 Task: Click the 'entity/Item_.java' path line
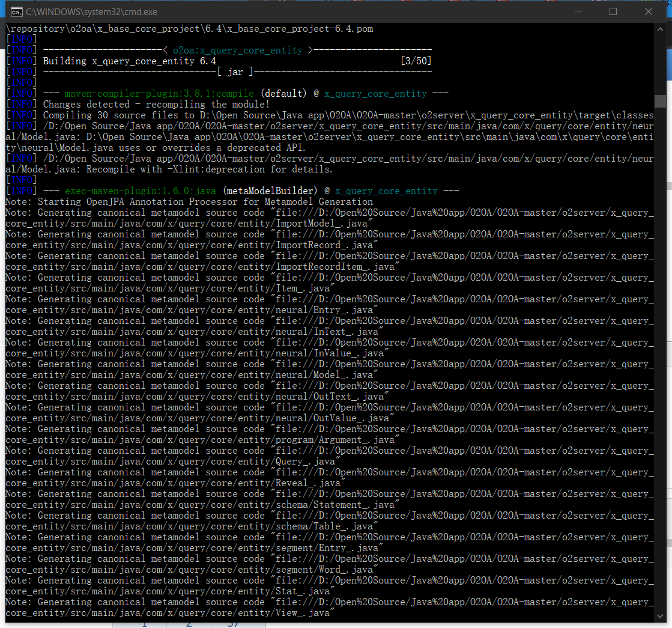(x=170, y=288)
